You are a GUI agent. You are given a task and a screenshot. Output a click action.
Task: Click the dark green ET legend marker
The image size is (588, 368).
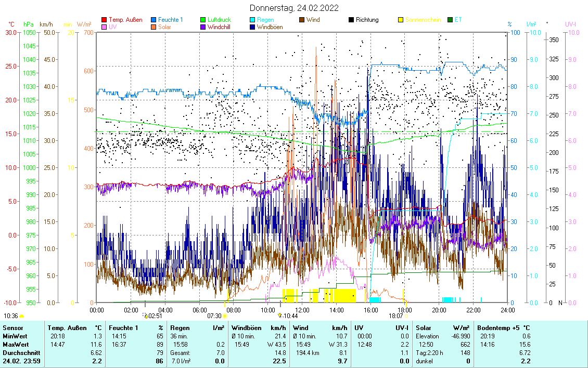coord(450,20)
